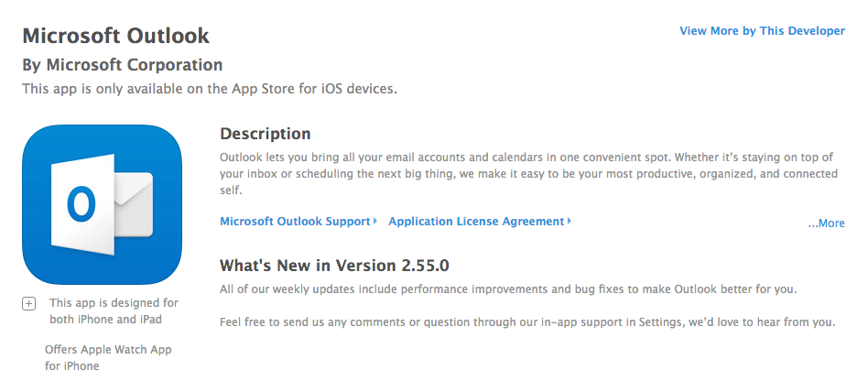Click the Microsoft Outlook app icon
Viewport: 868px width, 381px height.
(102, 204)
